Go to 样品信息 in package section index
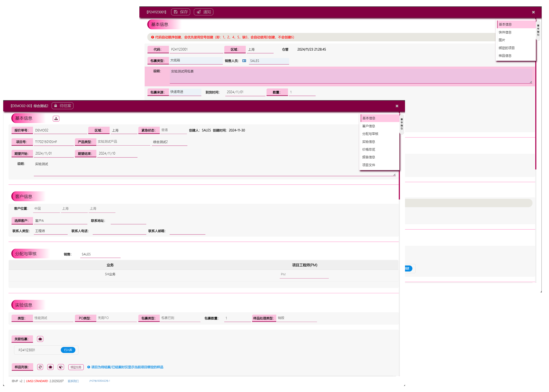 505,56
